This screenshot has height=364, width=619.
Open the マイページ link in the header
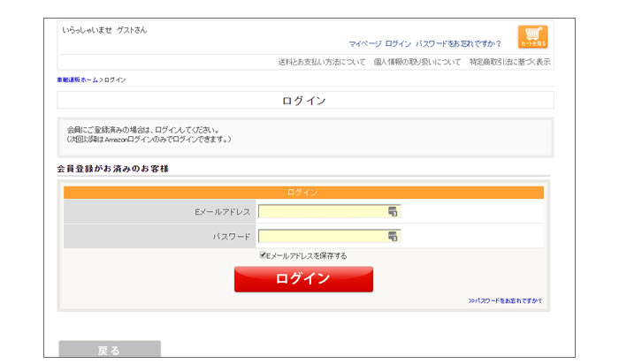click(x=364, y=43)
